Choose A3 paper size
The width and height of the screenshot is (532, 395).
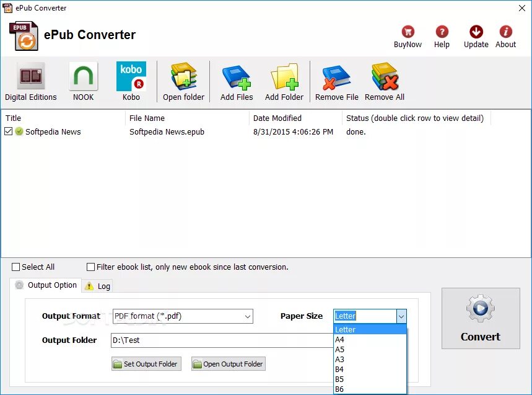(370, 359)
